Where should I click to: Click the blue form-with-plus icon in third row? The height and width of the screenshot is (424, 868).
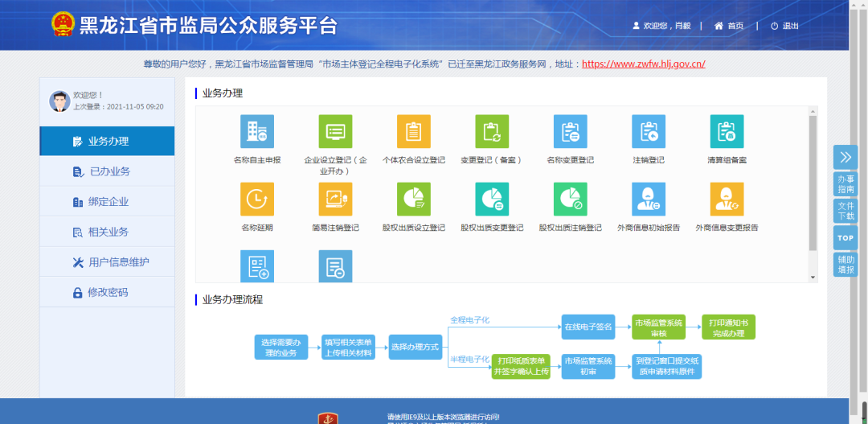pyautogui.click(x=257, y=266)
